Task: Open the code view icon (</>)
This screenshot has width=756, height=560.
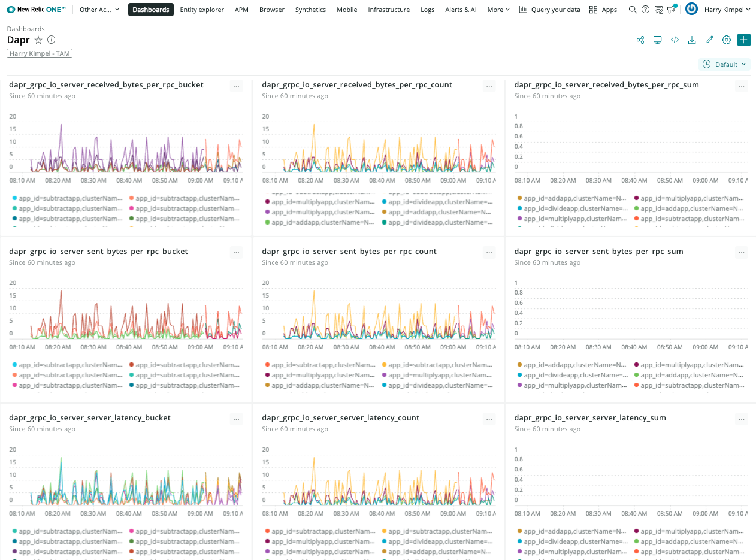Action: (x=675, y=40)
